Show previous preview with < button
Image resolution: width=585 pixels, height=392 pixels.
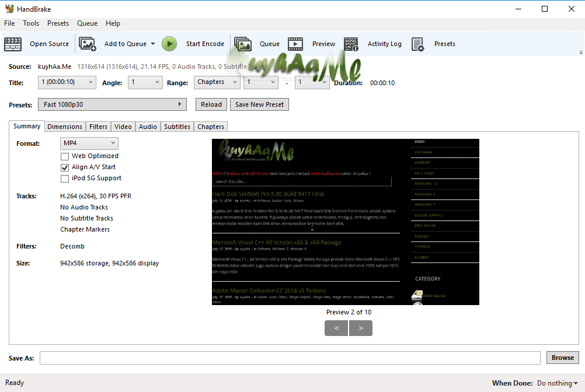pyautogui.click(x=336, y=328)
